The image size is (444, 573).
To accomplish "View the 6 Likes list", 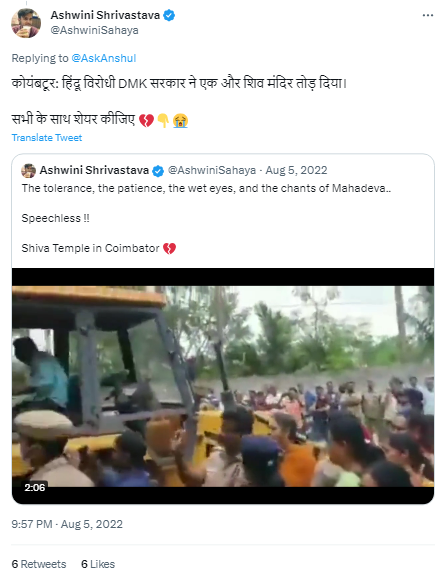I will (98, 564).
